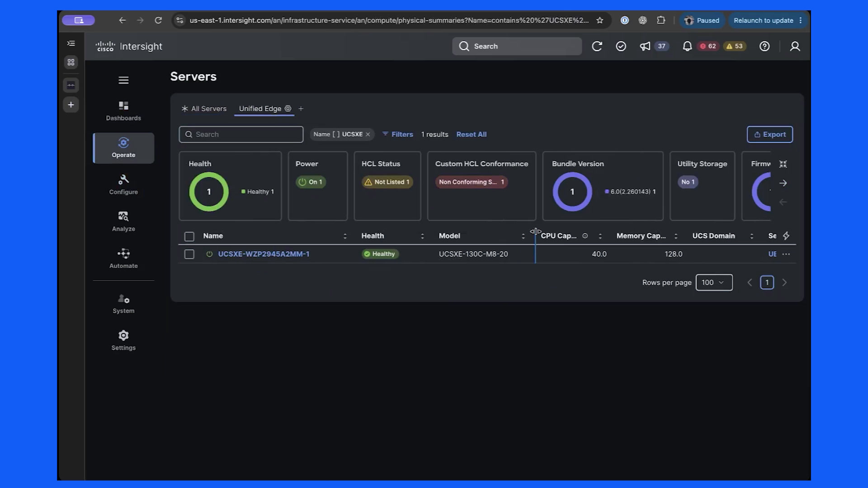
Task: Collapse the widgets panel with shrink icon
Action: coord(783,164)
